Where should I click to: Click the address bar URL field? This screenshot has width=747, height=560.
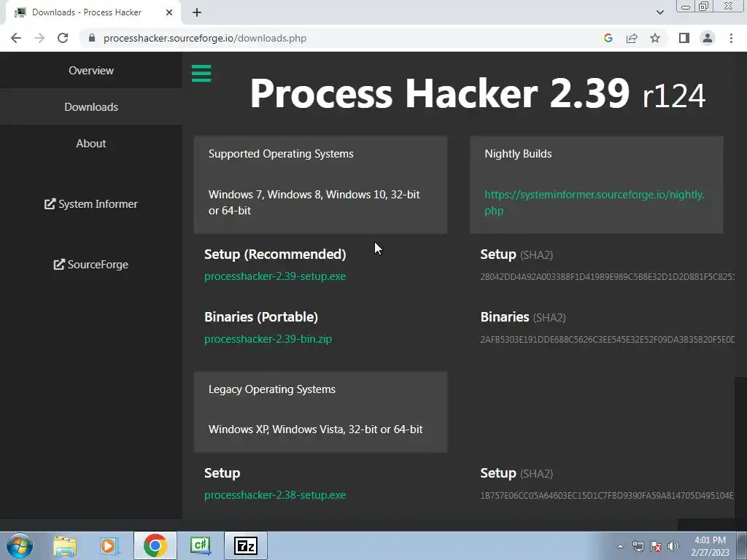tap(343, 38)
